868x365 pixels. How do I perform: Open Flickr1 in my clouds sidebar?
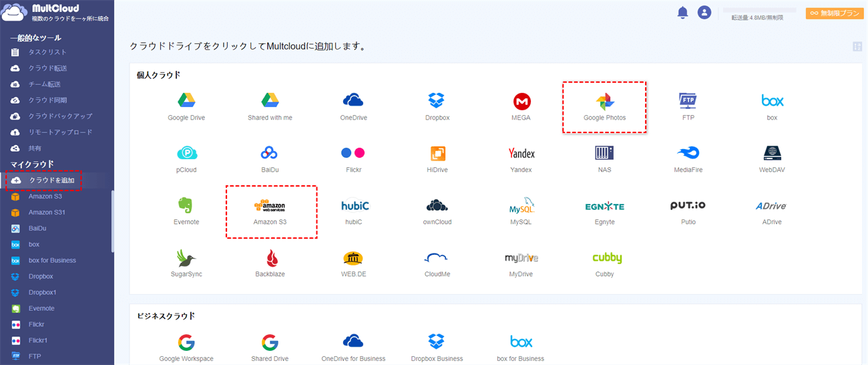[39, 341]
